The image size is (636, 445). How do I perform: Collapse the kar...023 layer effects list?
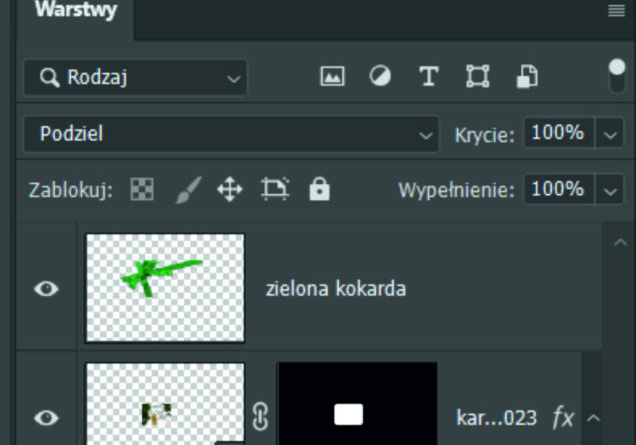[x=593, y=418]
